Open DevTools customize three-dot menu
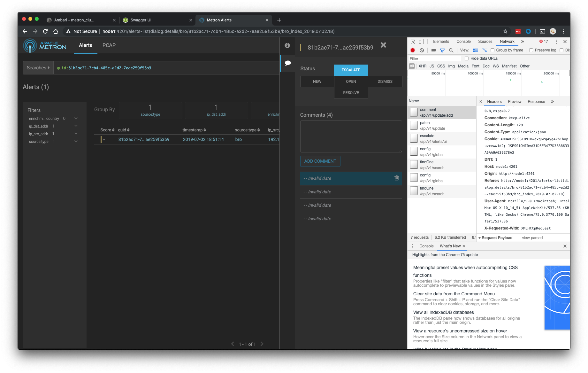 point(556,42)
